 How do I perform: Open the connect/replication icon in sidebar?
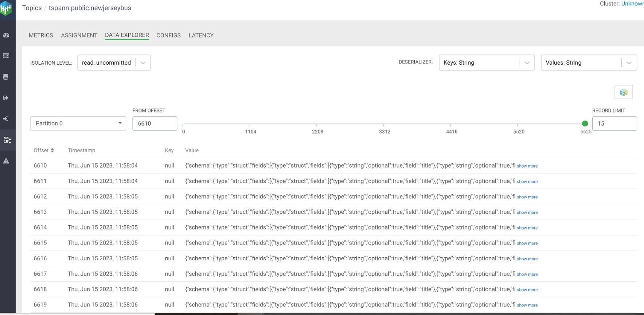7,140
